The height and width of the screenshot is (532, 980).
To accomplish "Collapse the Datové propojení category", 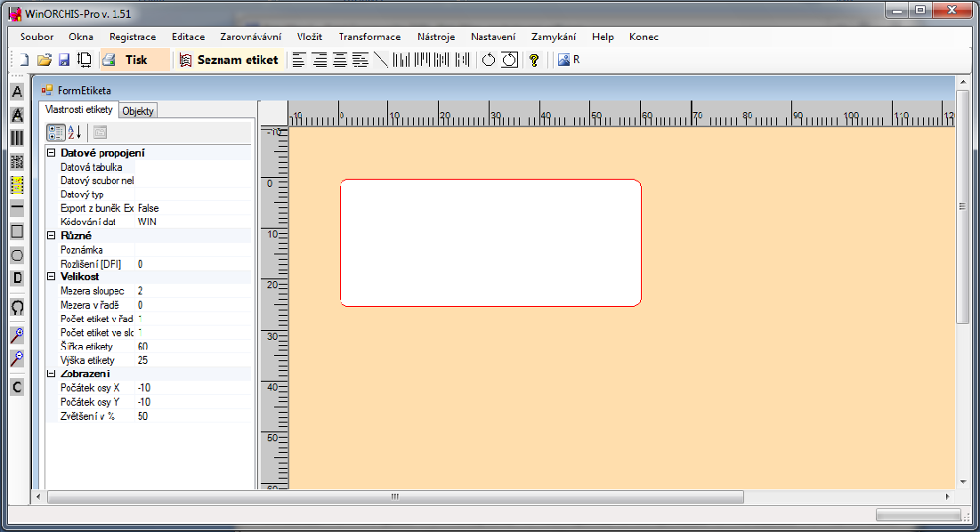I will [x=52, y=153].
